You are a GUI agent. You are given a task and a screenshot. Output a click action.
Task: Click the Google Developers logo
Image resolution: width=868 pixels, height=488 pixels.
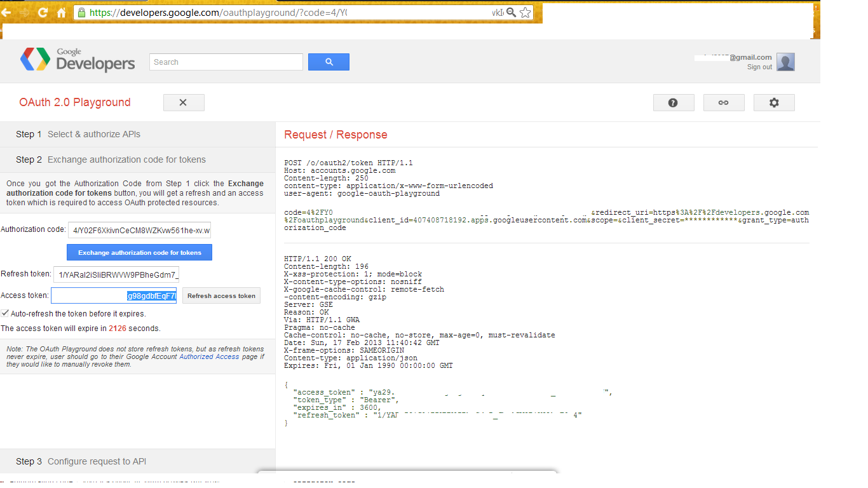tap(78, 58)
